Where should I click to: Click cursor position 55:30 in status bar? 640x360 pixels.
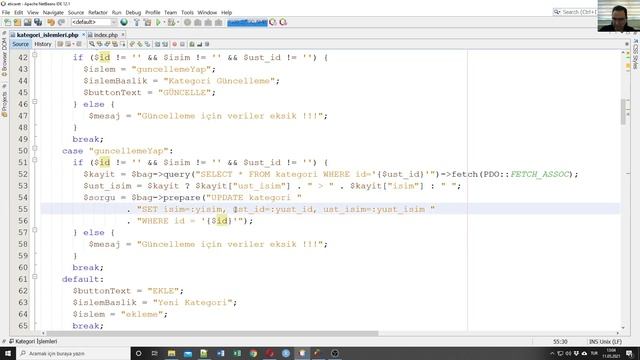pyautogui.click(x=560, y=342)
